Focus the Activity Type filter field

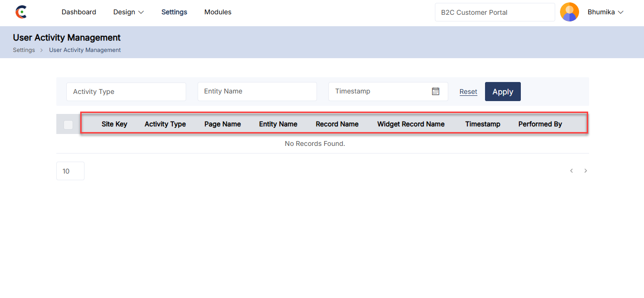[126, 92]
